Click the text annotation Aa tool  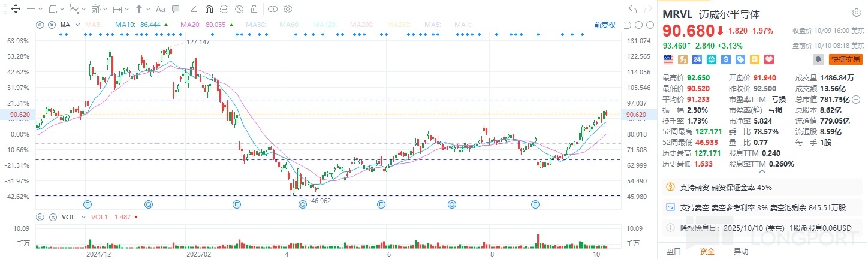click(x=160, y=9)
